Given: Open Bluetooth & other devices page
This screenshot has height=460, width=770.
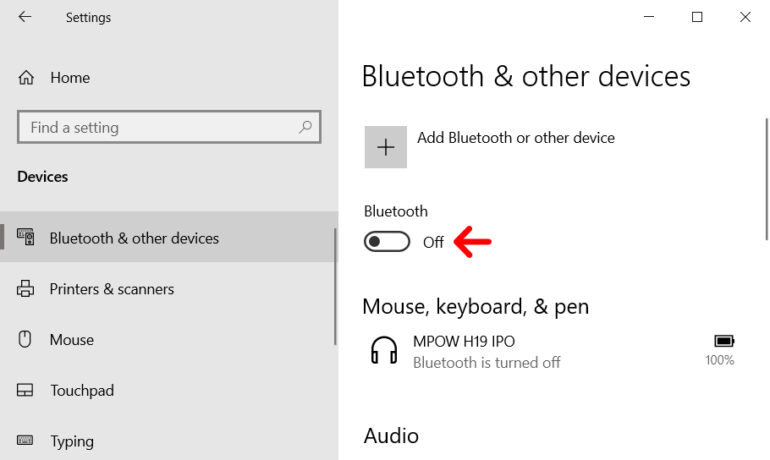Looking at the screenshot, I should pos(134,238).
